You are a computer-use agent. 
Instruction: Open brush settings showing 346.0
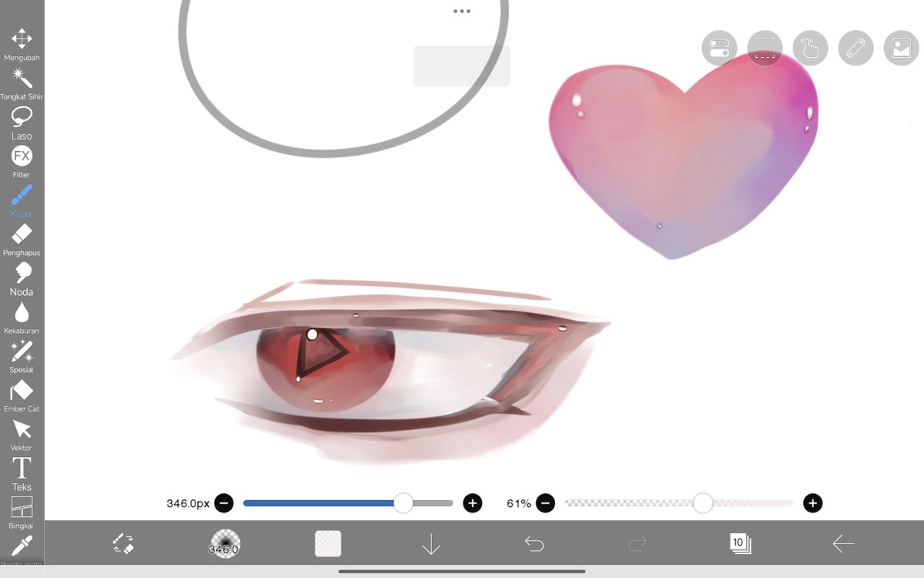pos(224,544)
